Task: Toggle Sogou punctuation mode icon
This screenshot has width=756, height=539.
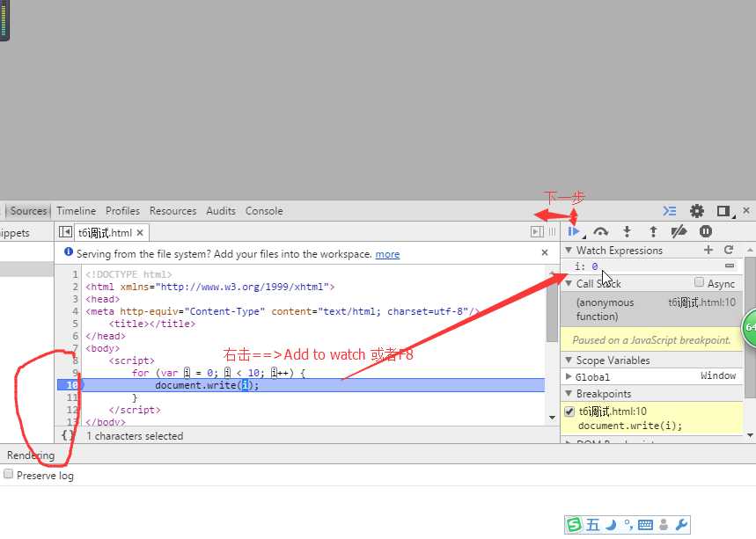Action: 628,524
